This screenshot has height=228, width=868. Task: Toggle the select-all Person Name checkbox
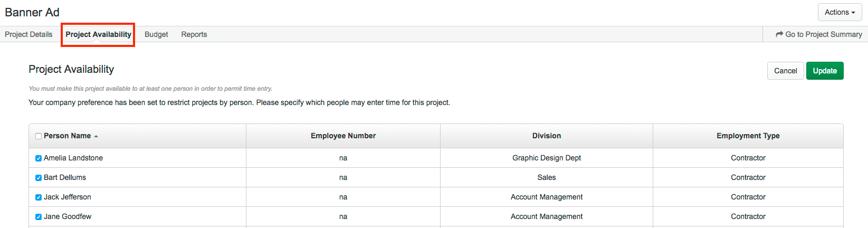click(39, 136)
